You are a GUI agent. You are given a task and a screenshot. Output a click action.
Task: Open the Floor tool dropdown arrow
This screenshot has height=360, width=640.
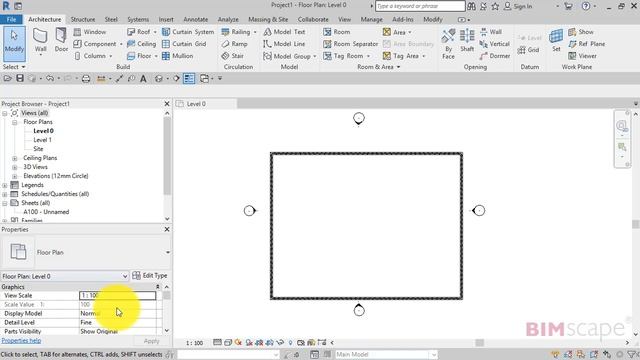click(156, 56)
